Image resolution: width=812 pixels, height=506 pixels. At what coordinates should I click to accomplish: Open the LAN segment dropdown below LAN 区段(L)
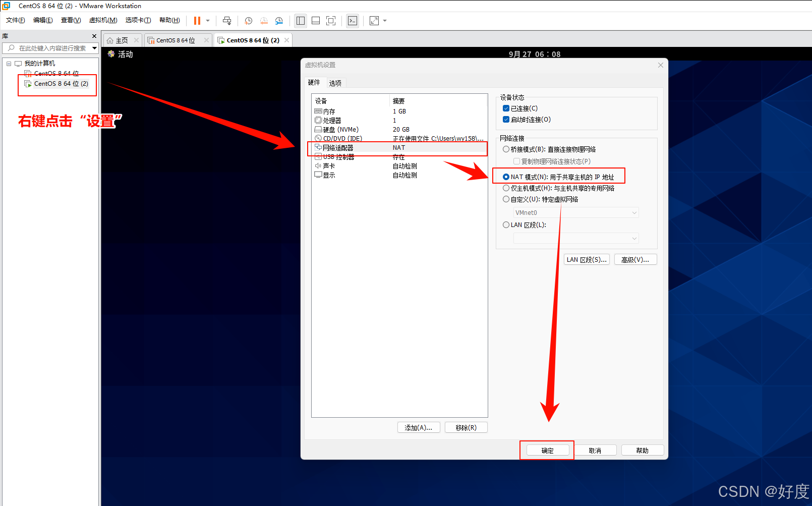(576, 238)
